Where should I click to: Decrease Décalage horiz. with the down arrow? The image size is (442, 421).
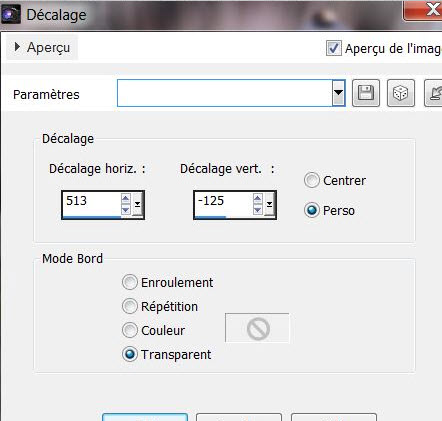125,210
